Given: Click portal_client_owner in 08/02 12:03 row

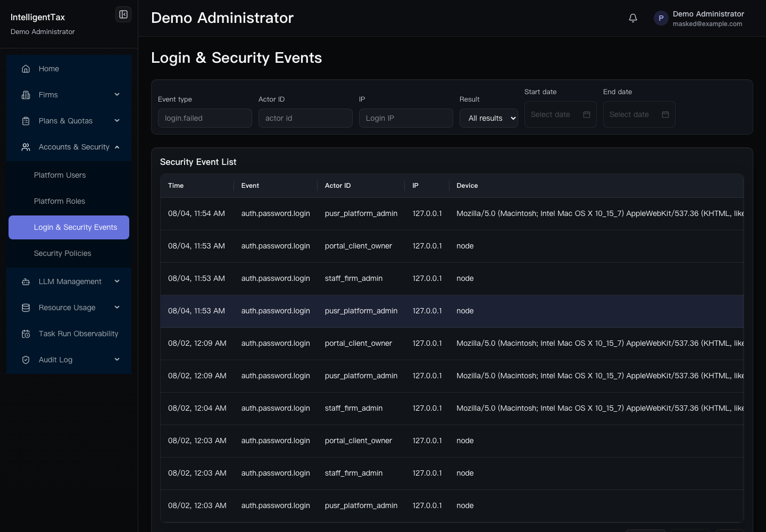Looking at the screenshot, I should tap(359, 440).
